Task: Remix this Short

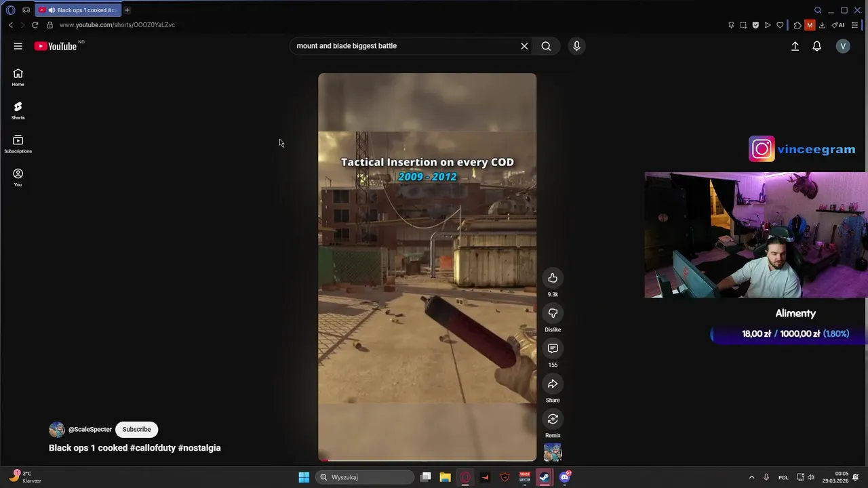Action: (553, 419)
